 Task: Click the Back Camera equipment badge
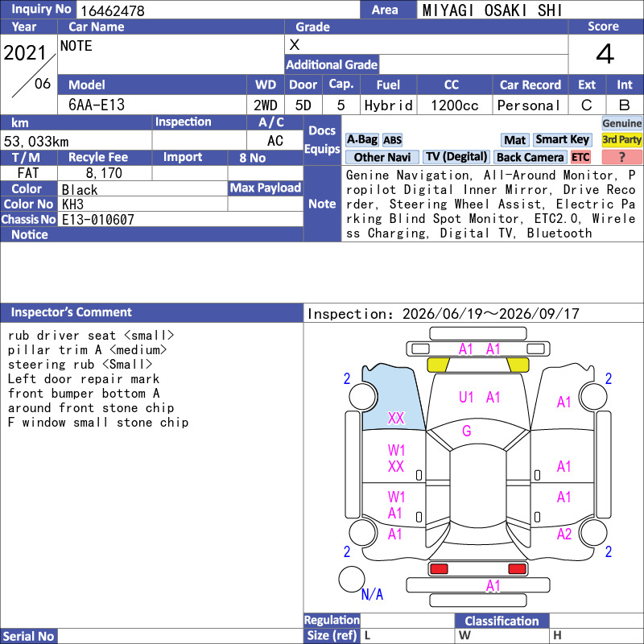click(530, 157)
